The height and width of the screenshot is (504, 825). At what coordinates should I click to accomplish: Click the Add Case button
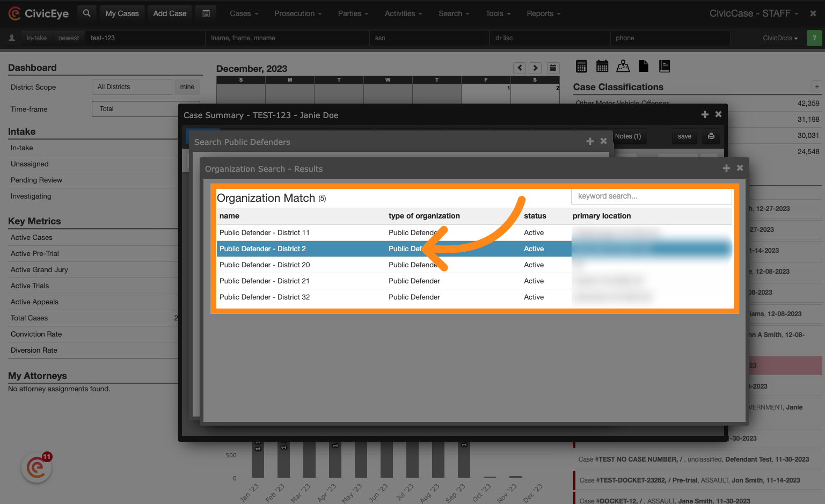pos(170,13)
